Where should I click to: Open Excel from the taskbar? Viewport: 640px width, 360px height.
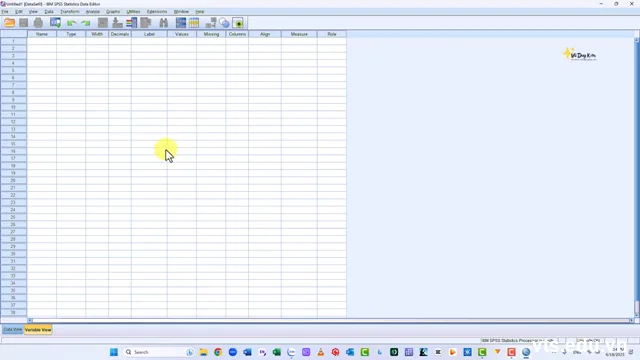(277, 352)
